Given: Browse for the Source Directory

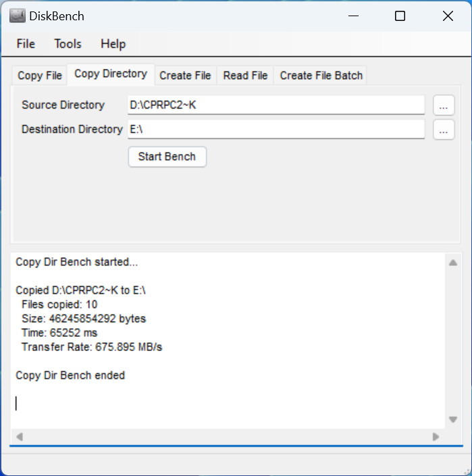Looking at the screenshot, I should (x=444, y=105).
